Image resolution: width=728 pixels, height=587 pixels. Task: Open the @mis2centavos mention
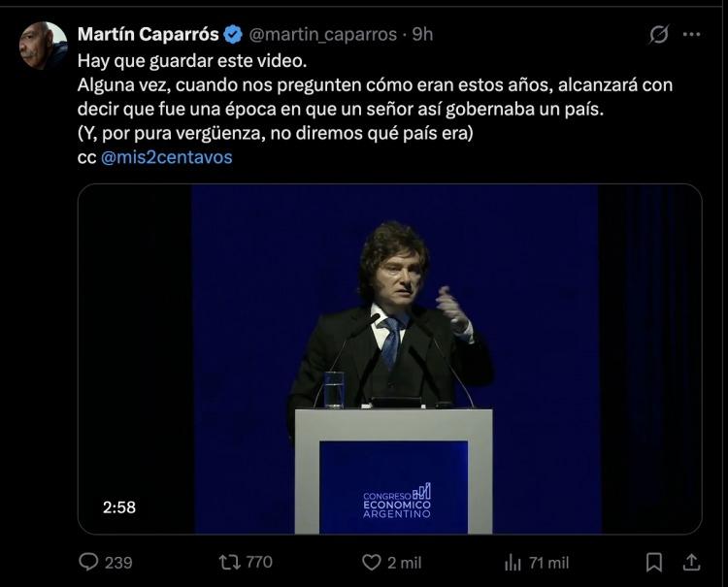pos(167,157)
